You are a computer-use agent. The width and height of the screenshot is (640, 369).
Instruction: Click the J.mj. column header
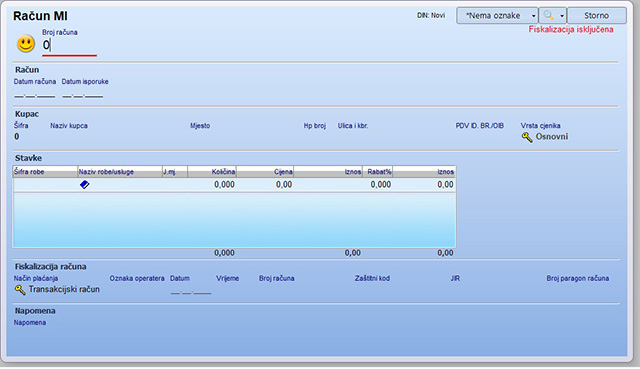pyautogui.click(x=175, y=172)
